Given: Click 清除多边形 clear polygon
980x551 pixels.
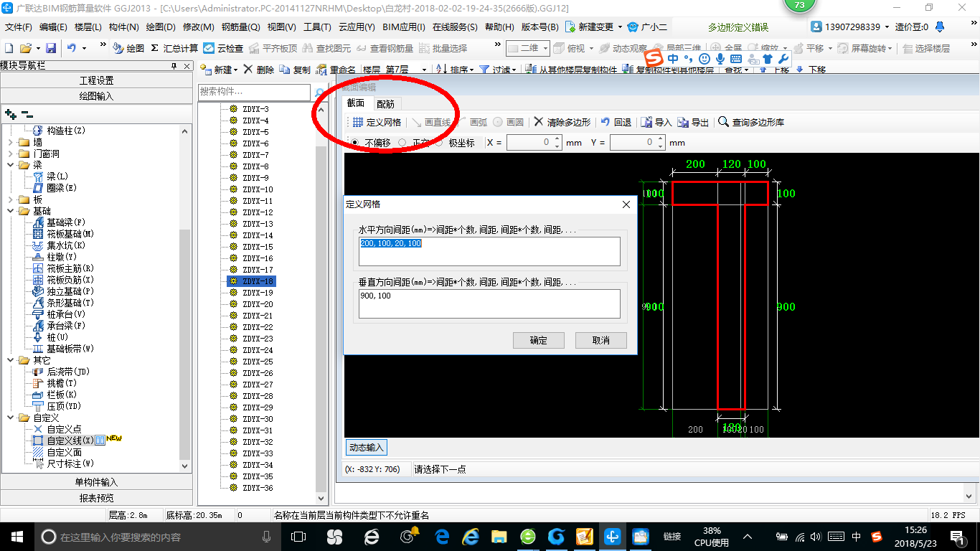Looking at the screenshot, I should (x=562, y=123).
